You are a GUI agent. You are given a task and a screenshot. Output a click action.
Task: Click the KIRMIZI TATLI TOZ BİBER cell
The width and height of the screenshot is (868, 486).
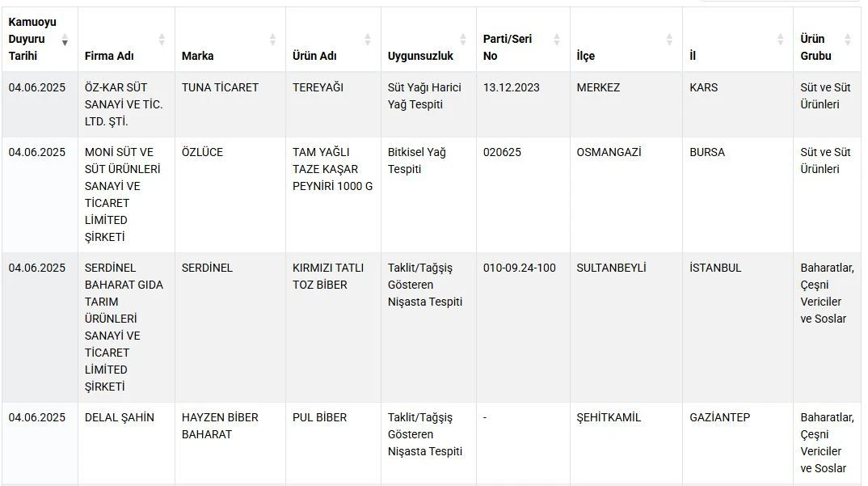328,276
